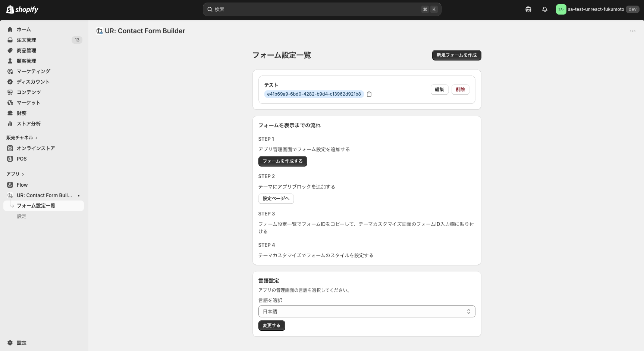The width and height of the screenshot is (644, 351).
Task: Click 編集 for テスト form
Action: (x=439, y=90)
